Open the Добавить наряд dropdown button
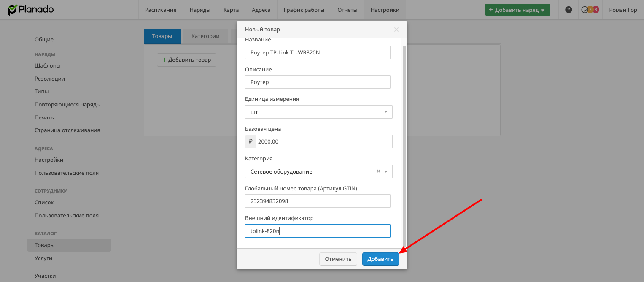Image resolution: width=644 pixels, height=282 pixels. pyautogui.click(x=517, y=10)
